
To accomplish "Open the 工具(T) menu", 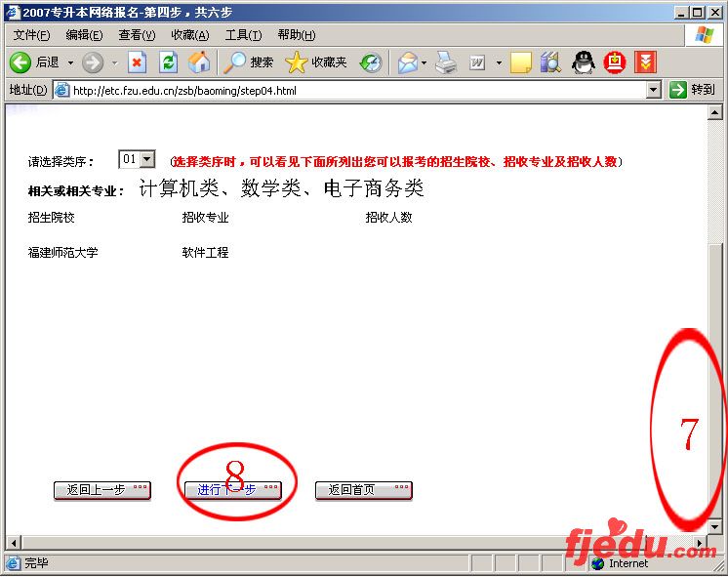I will point(243,35).
